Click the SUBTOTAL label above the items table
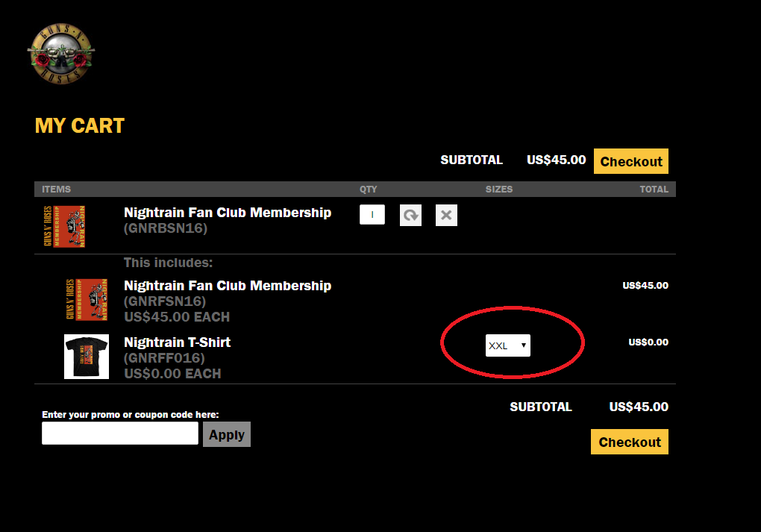761x532 pixels. coord(472,160)
